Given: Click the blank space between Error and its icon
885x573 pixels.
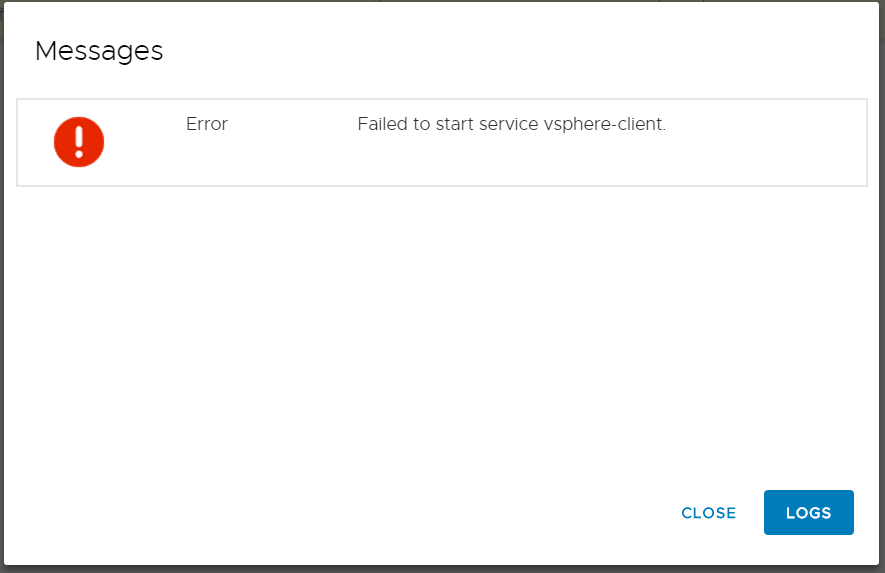Looking at the screenshot, I should coord(145,142).
